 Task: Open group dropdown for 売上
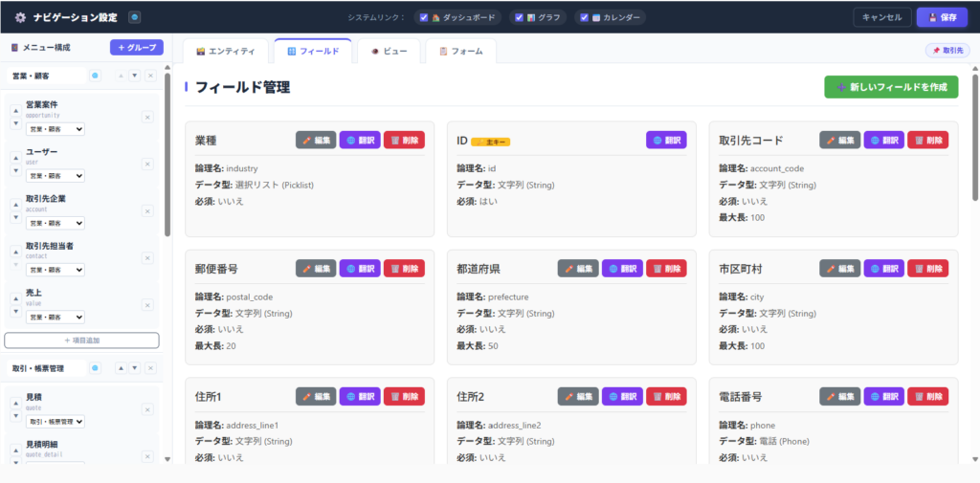[56, 318]
